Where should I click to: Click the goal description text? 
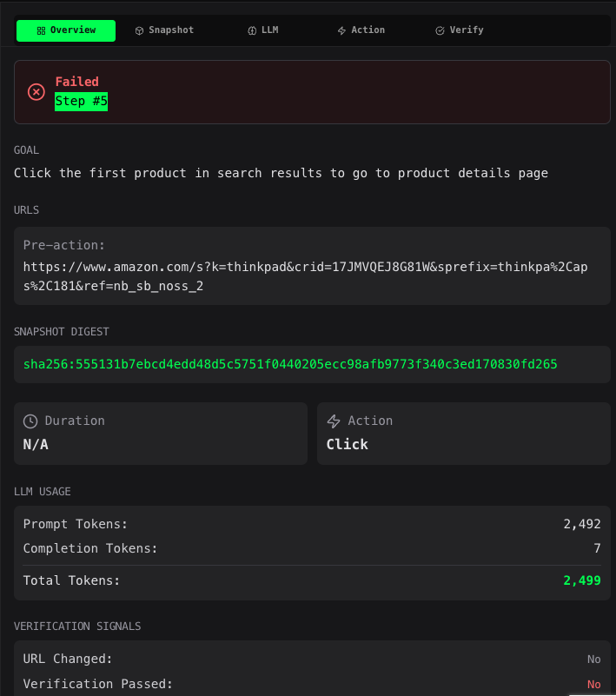(281, 173)
